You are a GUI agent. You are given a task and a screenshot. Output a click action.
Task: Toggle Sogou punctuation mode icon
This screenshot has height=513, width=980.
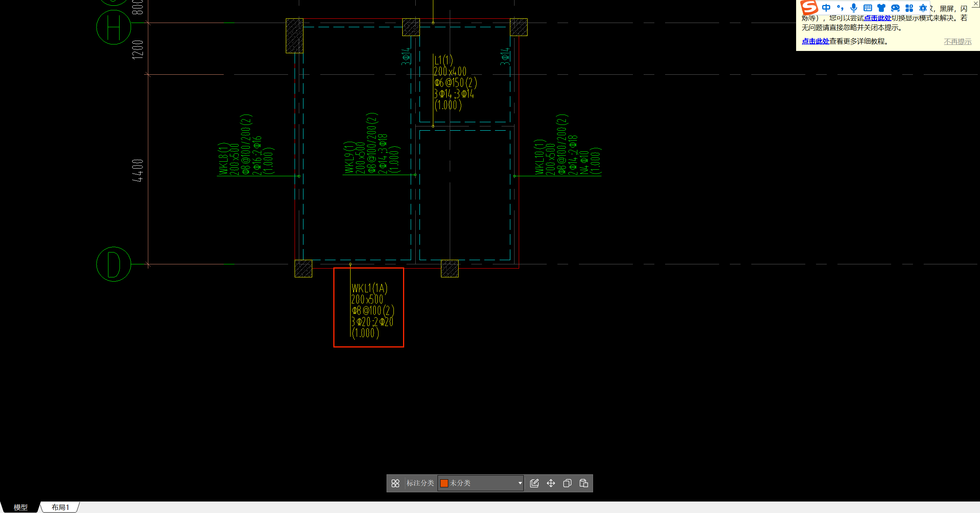[840, 8]
